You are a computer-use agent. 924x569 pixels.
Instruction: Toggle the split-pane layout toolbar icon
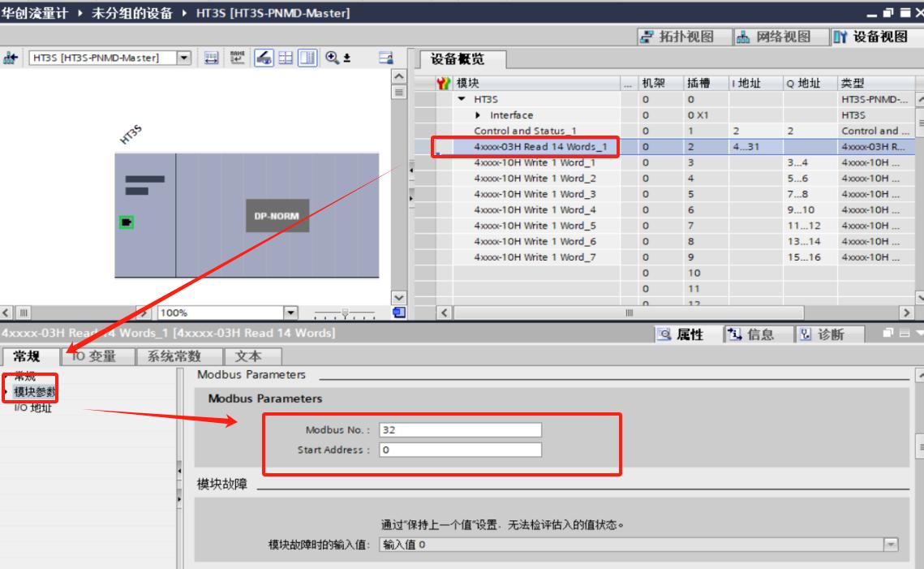pos(307,58)
